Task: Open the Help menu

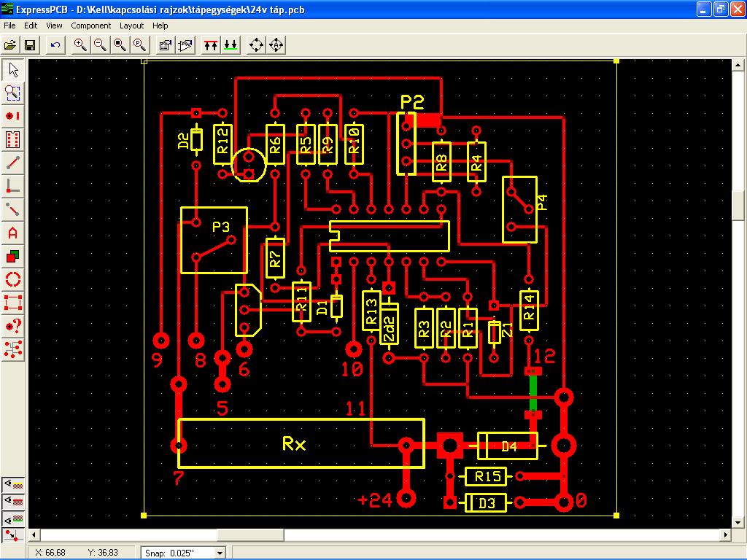Action: (160, 26)
